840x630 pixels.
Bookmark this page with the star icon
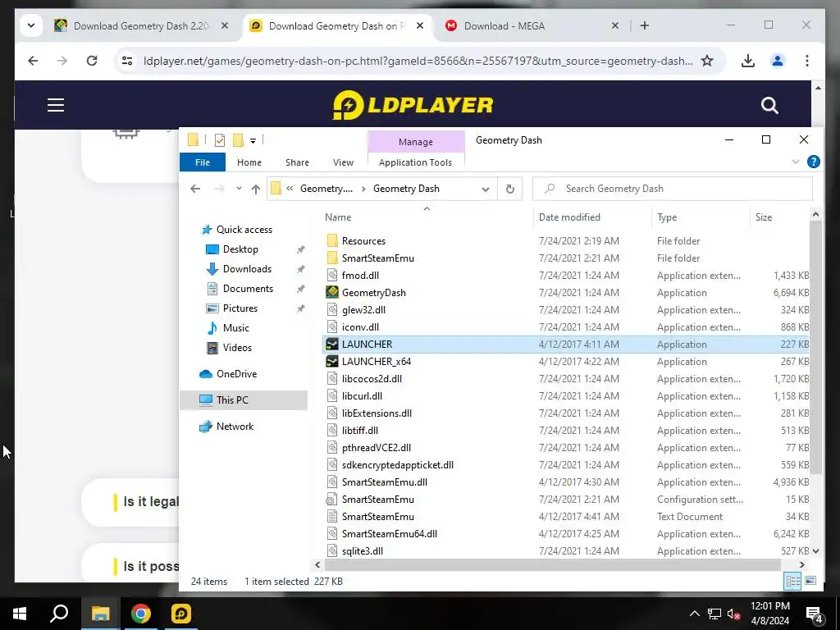click(707, 61)
